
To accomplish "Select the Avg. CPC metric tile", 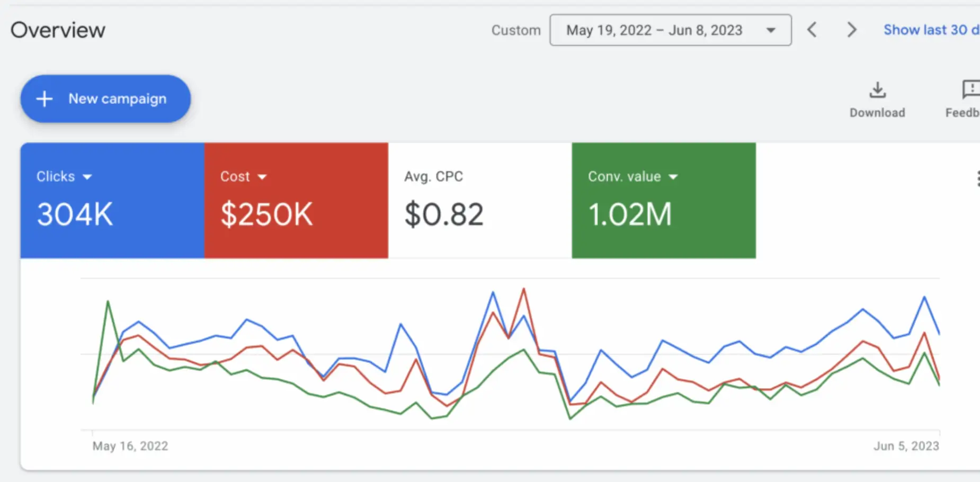I will point(479,200).
